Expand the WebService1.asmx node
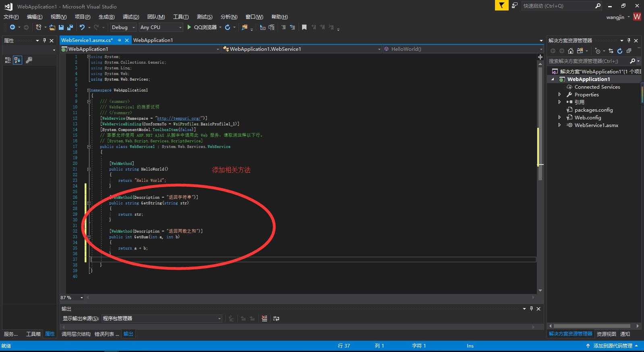Image resolution: width=644 pixels, height=352 pixels. point(559,125)
